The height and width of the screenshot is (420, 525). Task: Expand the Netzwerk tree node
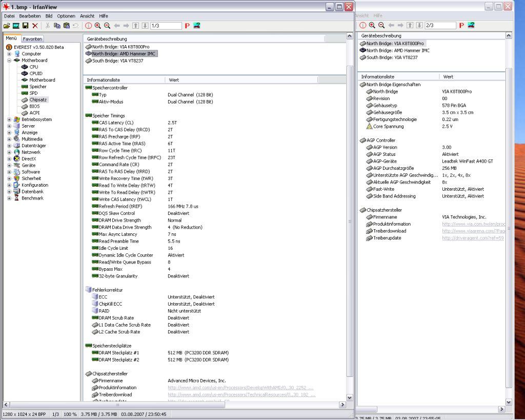tap(9, 152)
